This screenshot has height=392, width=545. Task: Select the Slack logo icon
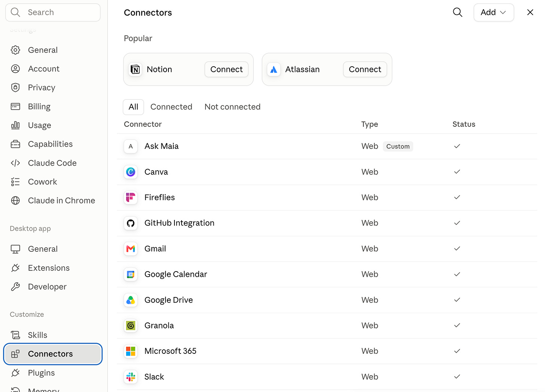tap(131, 377)
